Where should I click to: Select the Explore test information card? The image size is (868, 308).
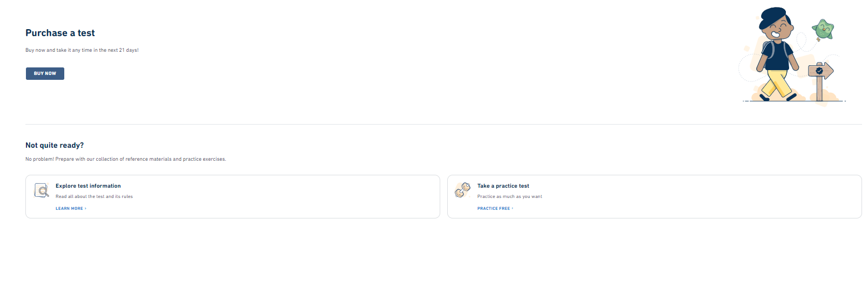point(233,196)
